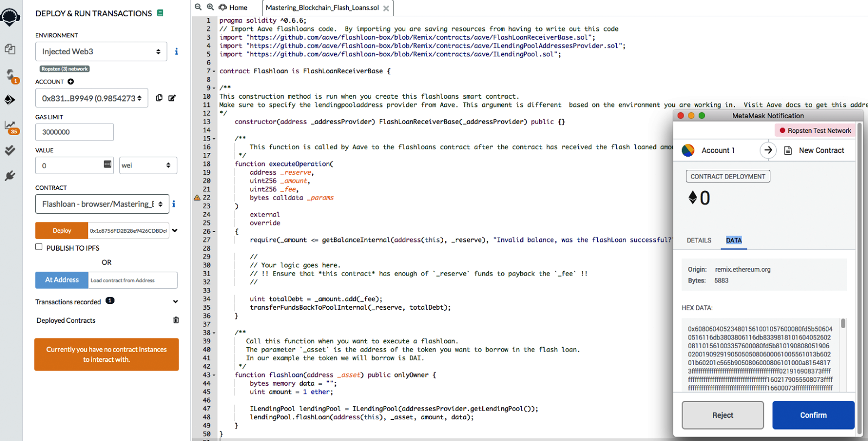Enable the Publish to IPFS checkbox

(x=39, y=247)
